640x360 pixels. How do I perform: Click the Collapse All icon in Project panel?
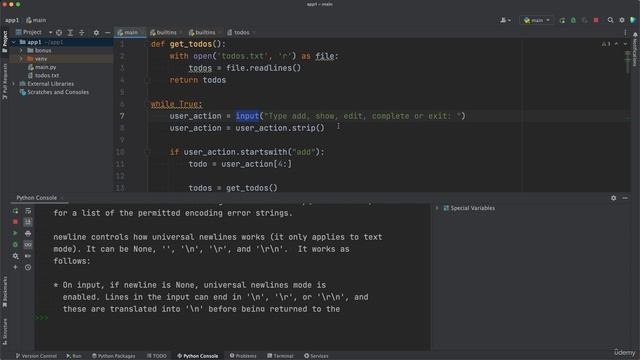[82, 32]
